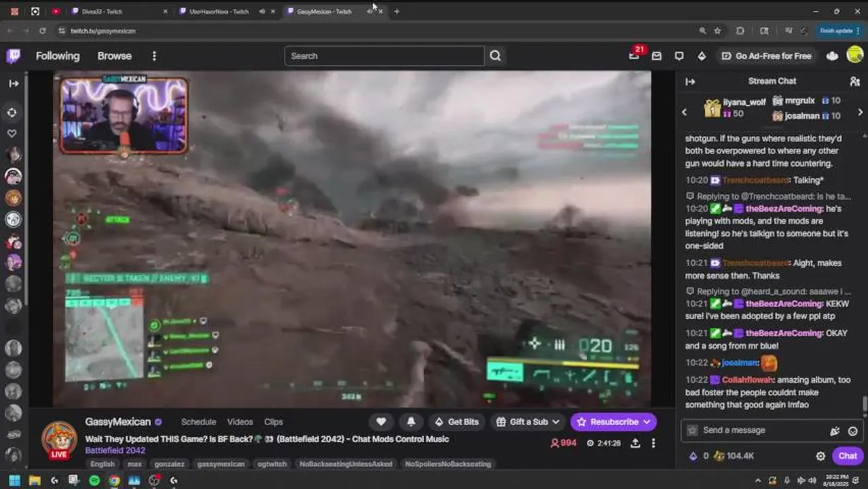Go to the Browse page

pos(114,56)
